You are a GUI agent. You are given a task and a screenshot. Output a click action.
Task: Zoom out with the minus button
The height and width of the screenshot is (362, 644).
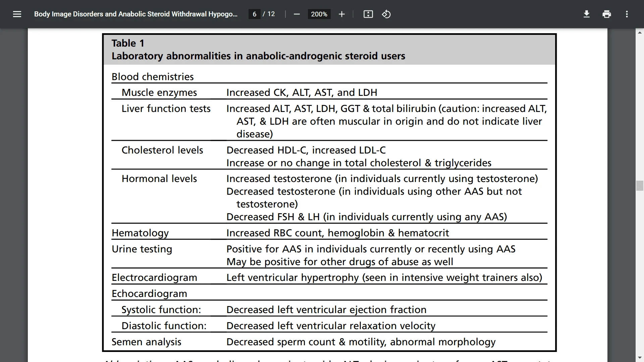coord(297,14)
